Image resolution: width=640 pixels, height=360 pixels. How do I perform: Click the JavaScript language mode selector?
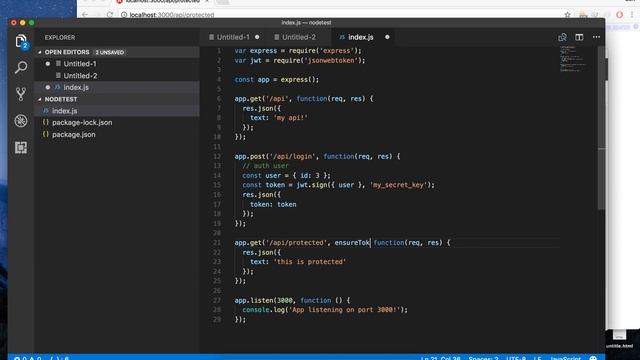565,358
